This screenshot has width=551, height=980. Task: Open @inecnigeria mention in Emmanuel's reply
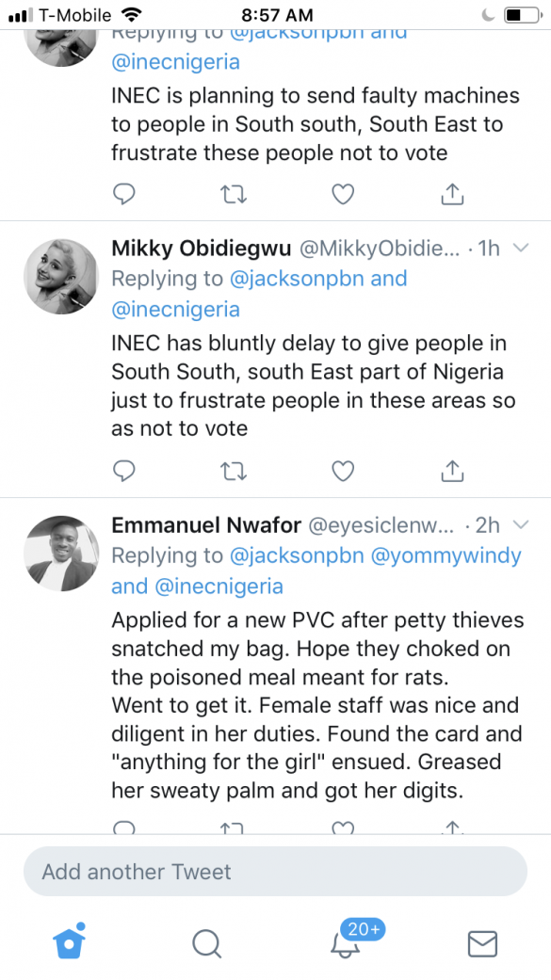tap(219, 586)
